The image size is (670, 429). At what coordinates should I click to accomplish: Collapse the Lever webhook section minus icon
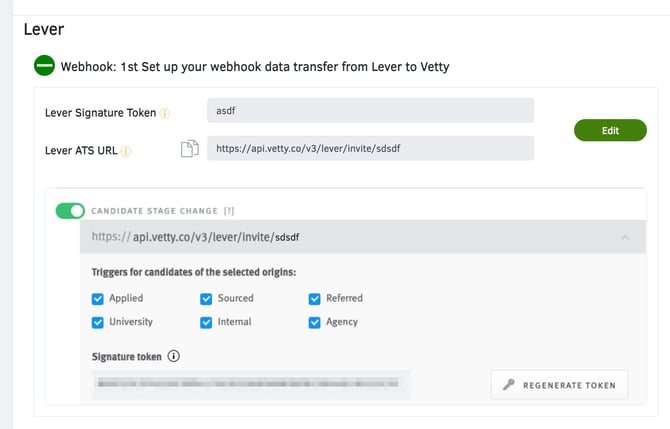44,67
